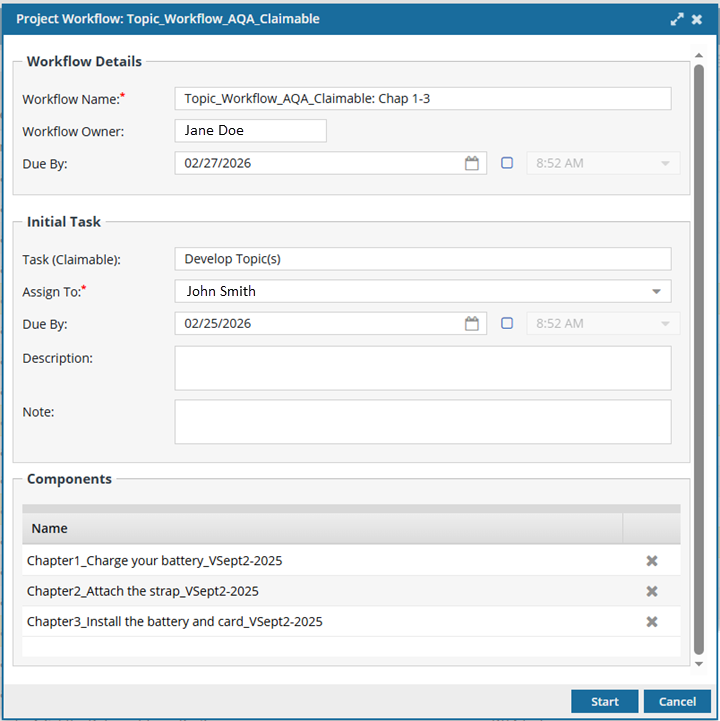Open calendar picker for workflow due date

(x=472, y=163)
